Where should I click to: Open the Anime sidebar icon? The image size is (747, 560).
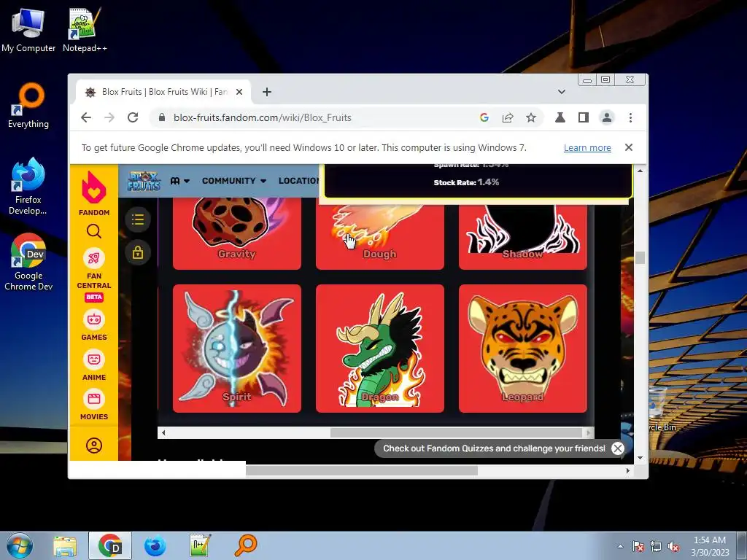[x=94, y=359]
